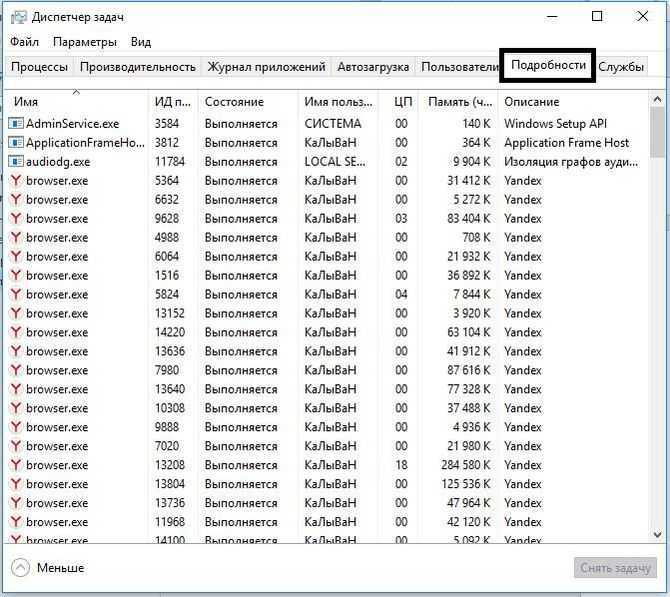
Task: Click Yandex icon of browser.exe PID 10308
Action: 16,408
